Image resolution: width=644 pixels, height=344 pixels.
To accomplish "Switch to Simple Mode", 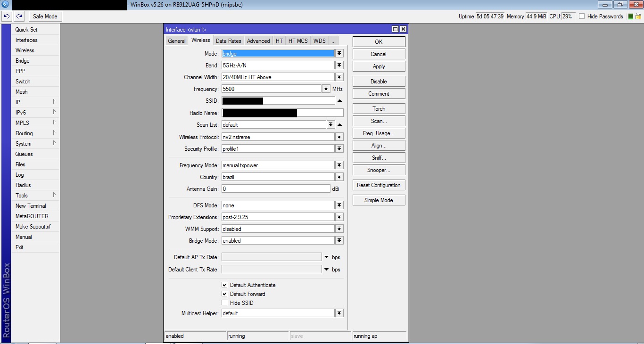I will click(x=379, y=200).
